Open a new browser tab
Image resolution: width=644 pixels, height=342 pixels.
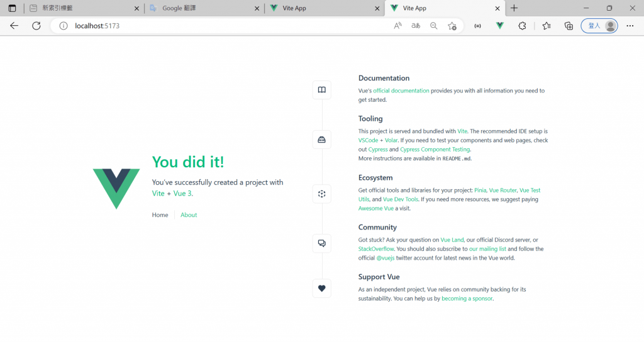(x=514, y=8)
